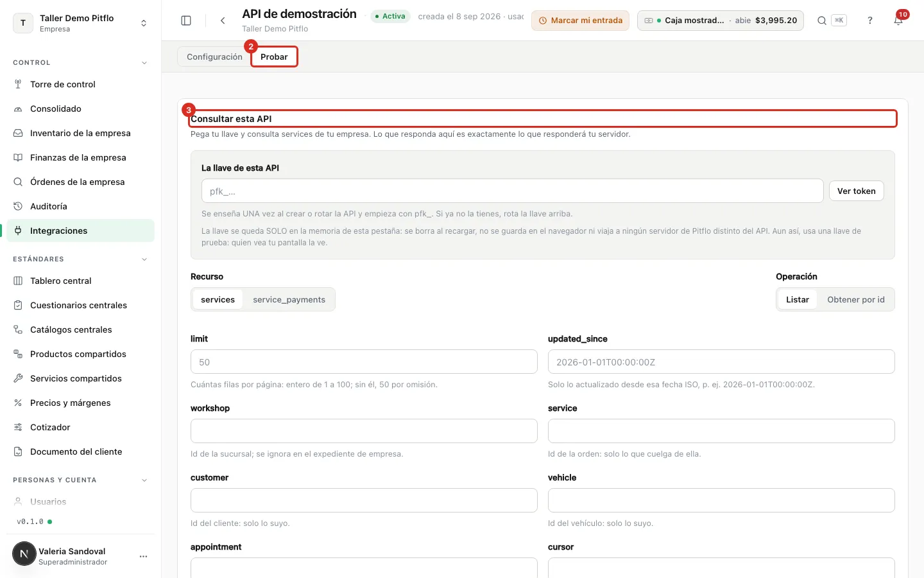Click the API de demostración title

[x=299, y=14]
